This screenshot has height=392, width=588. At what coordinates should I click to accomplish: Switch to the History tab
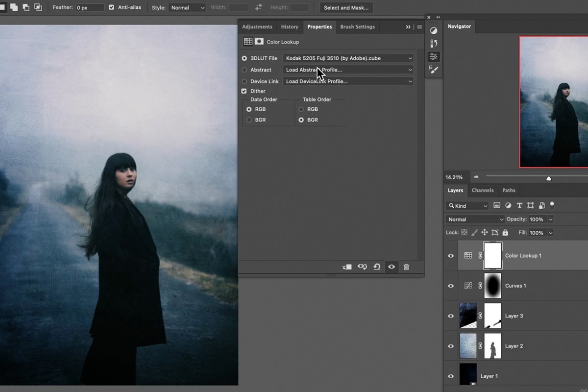coord(290,27)
